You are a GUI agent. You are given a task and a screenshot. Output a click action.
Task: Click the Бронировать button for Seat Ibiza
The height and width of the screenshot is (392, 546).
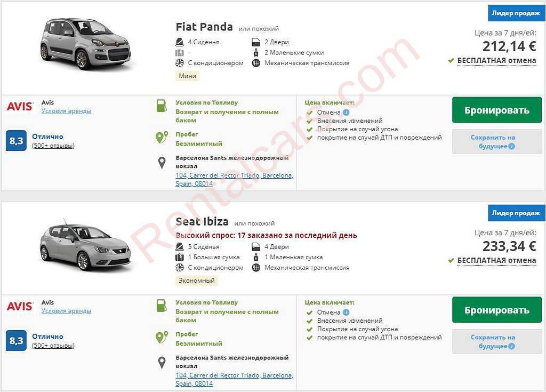tap(496, 310)
